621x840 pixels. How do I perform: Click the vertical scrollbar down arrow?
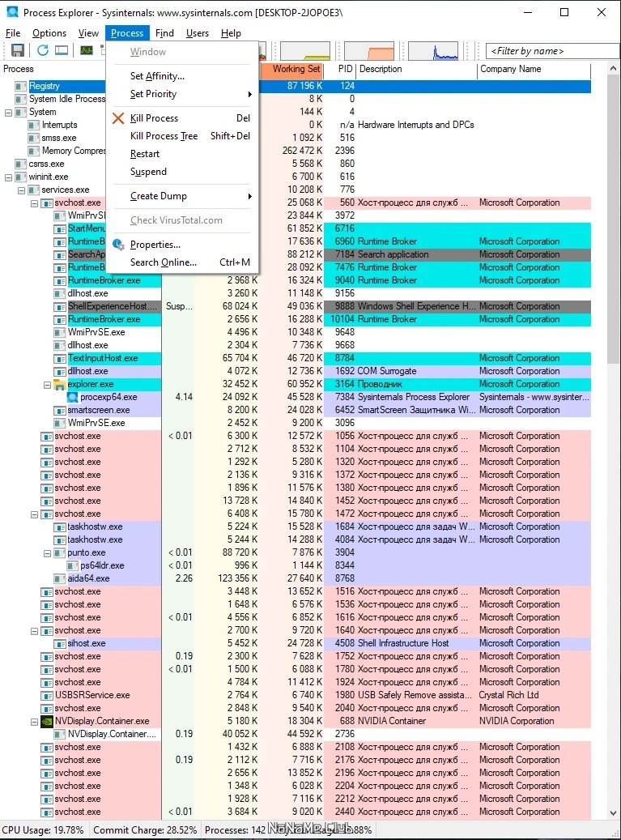pyautogui.click(x=613, y=812)
